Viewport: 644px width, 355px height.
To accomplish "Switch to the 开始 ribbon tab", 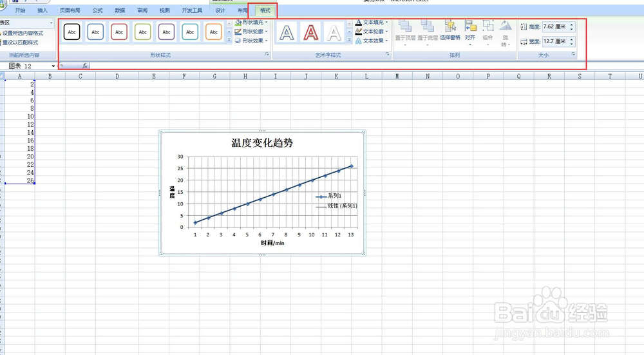I will (x=20, y=10).
